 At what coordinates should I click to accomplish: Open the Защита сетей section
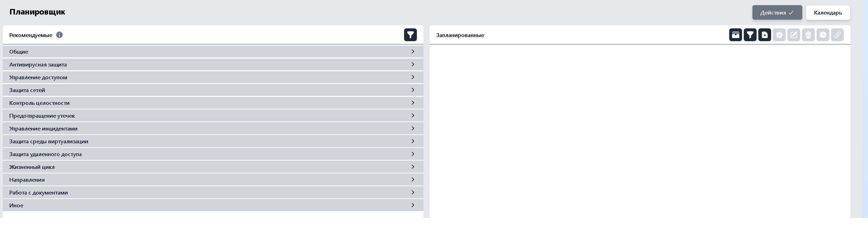[213, 90]
